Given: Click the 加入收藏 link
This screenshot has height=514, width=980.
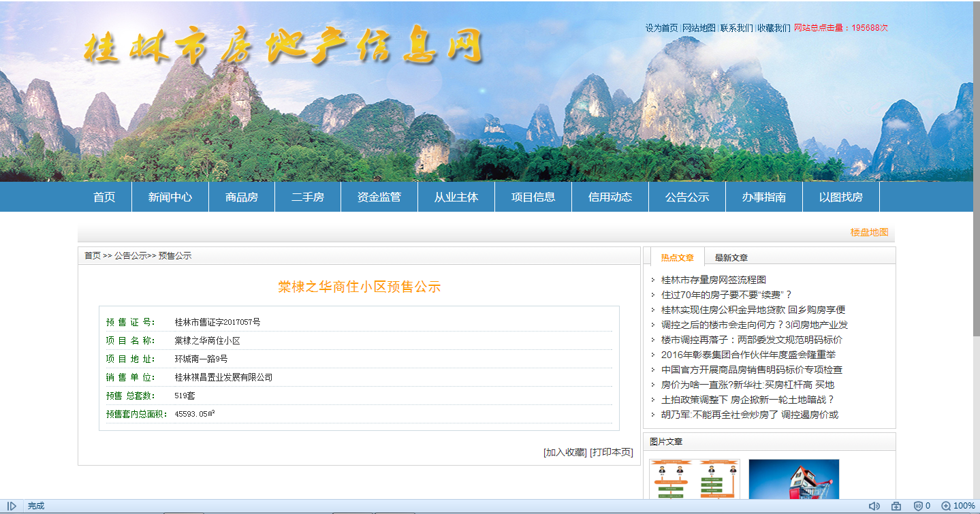Looking at the screenshot, I should pyautogui.click(x=565, y=452).
